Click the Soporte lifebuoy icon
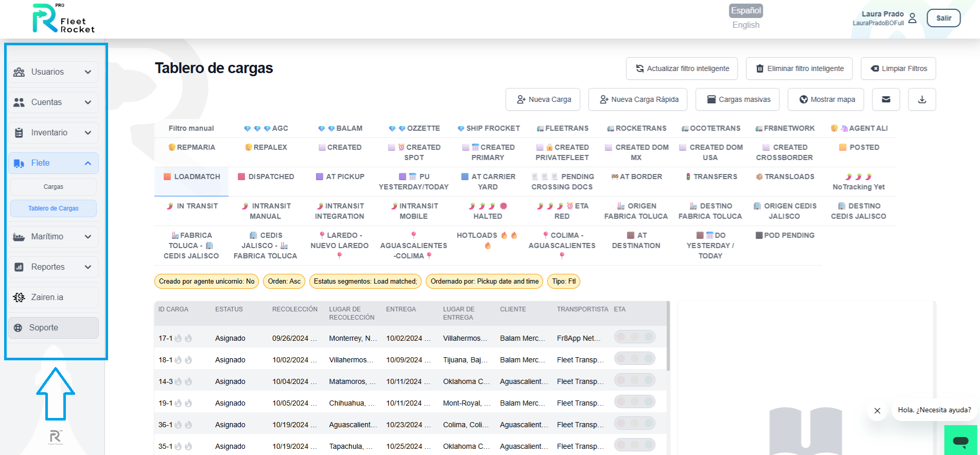Screen dimensions: 980x455 point(18,328)
